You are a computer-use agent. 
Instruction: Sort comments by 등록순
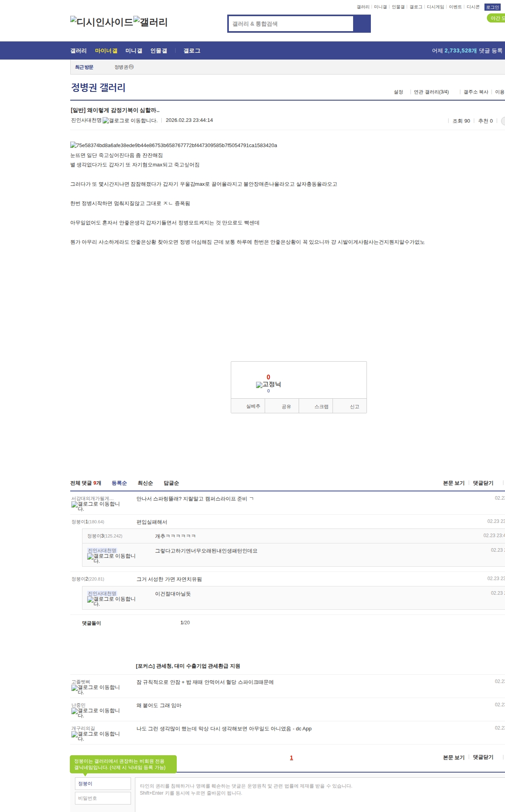pos(119,483)
